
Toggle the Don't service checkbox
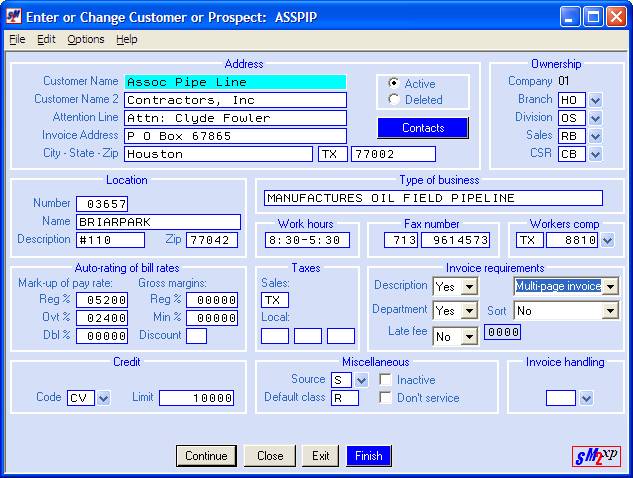pos(386,398)
